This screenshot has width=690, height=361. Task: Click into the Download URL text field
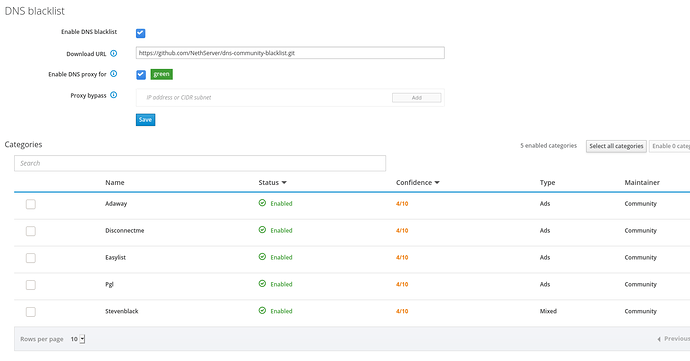click(x=290, y=53)
